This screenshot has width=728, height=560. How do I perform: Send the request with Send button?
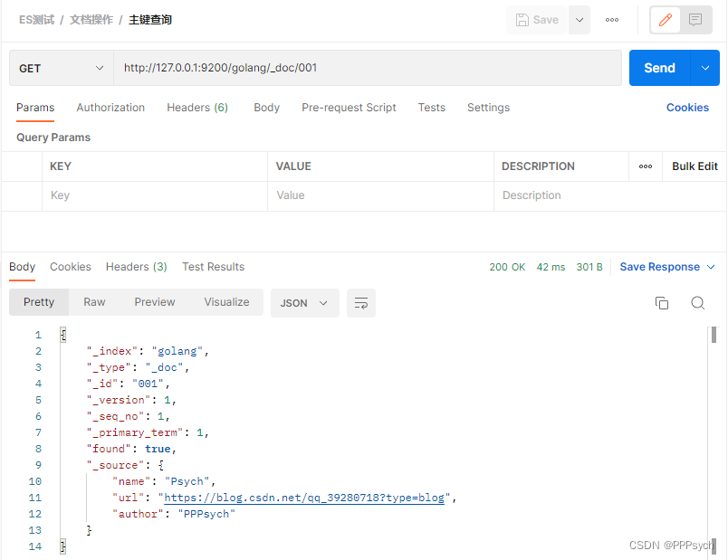(x=659, y=68)
